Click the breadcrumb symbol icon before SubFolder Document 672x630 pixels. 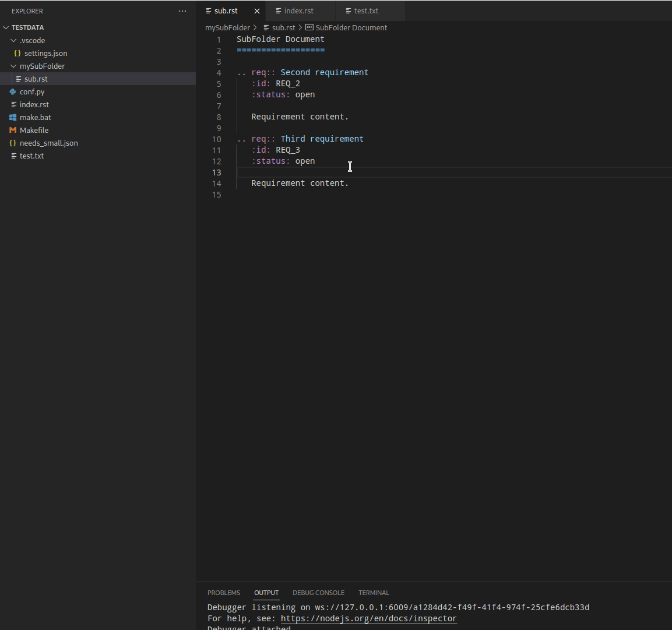pyautogui.click(x=309, y=27)
